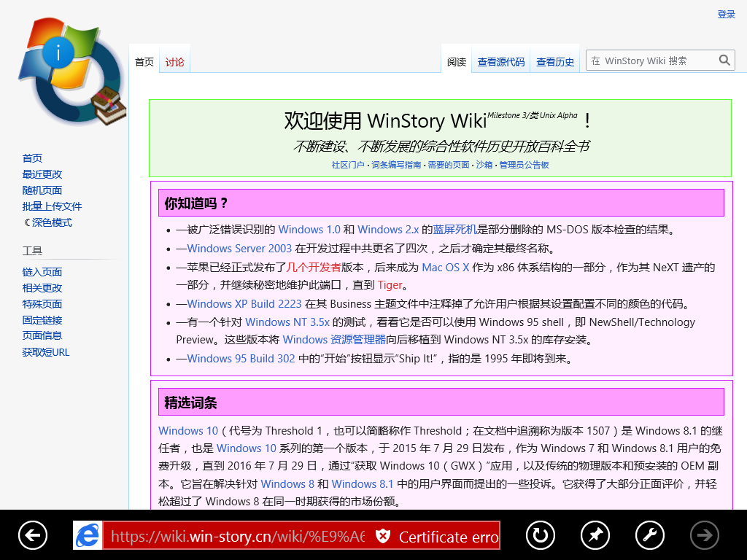The height and width of the screenshot is (560, 747).
Task: Click the Internet Explorer site icon
Action: pos(88,535)
